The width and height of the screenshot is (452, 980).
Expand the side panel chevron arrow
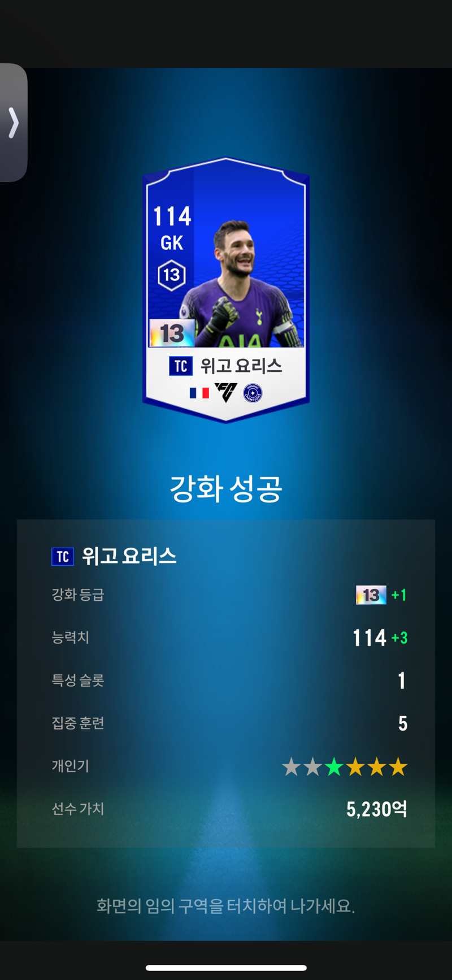14,123
